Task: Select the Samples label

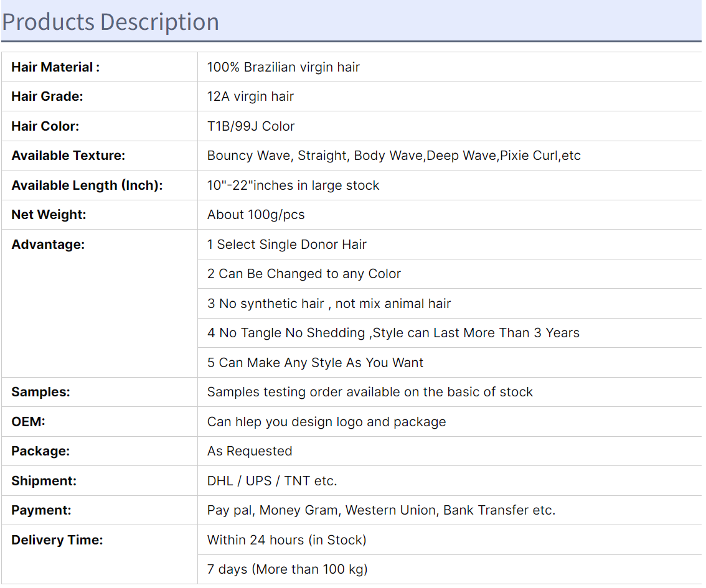Action: (x=40, y=392)
